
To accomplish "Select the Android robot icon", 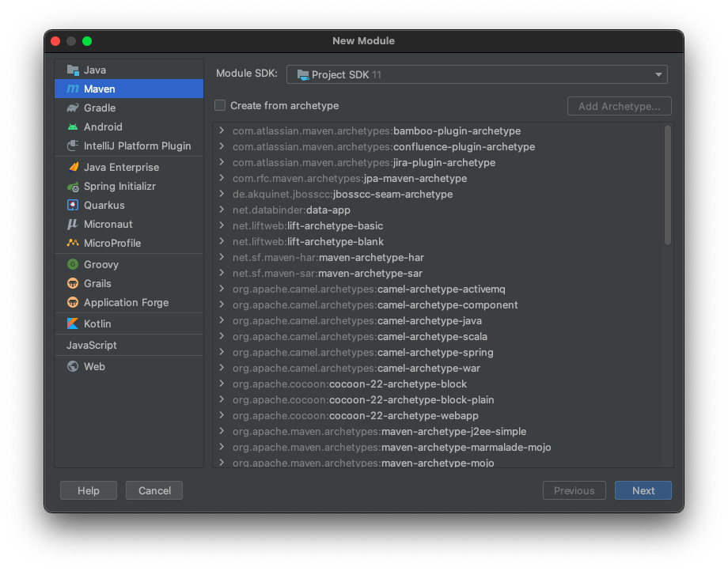I will [73, 127].
